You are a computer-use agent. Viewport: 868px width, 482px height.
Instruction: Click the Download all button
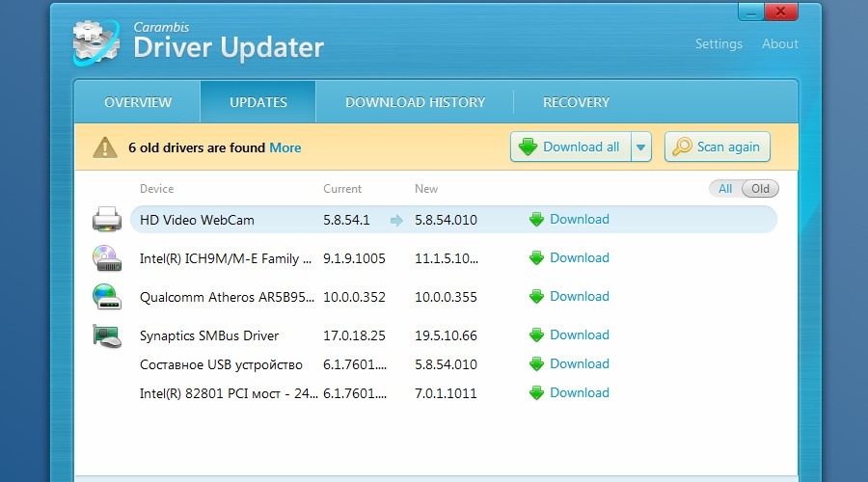[571, 147]
